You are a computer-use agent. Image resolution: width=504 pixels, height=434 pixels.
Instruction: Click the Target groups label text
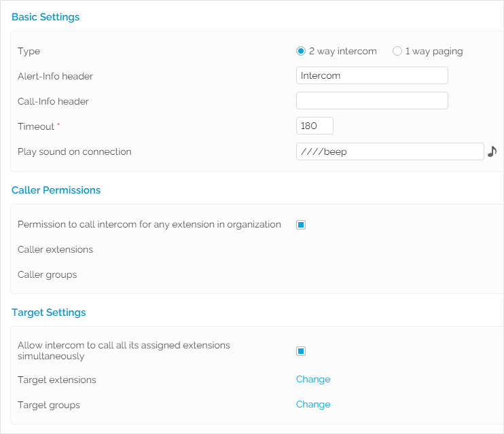tap(49, 405)
